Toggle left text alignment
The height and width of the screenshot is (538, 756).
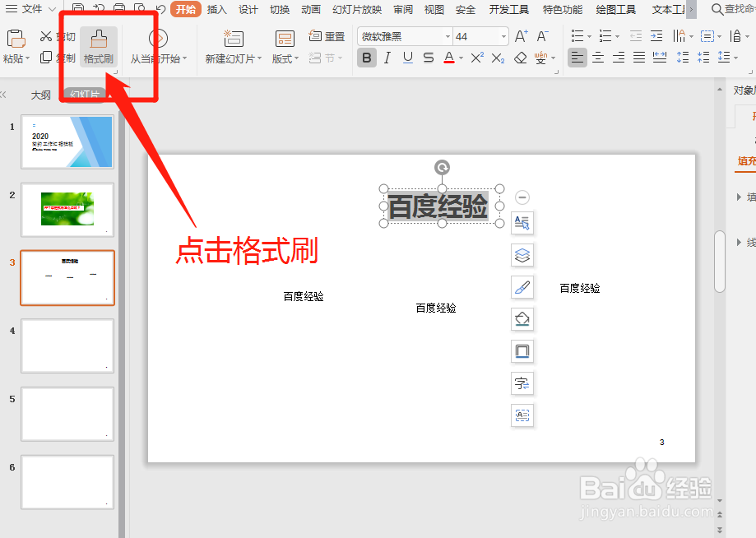(577, 58)
